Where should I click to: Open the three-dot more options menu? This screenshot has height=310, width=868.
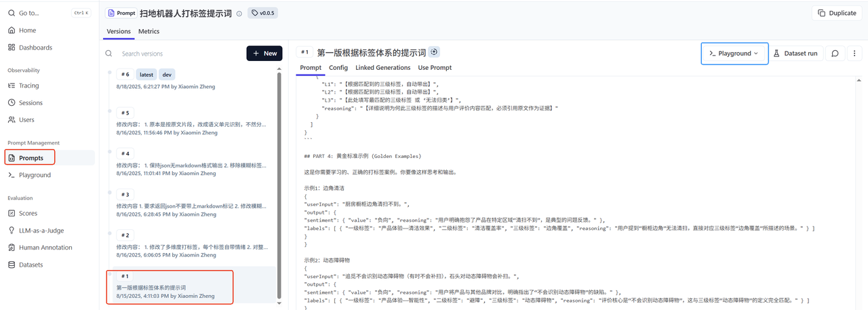[x=854, y=53]
